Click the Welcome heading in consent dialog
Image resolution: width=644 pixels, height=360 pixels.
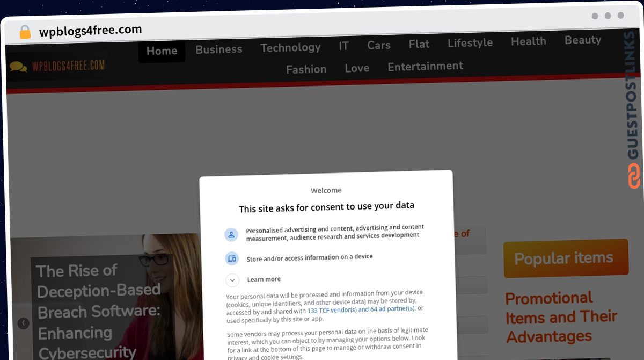tap(326, 190)
